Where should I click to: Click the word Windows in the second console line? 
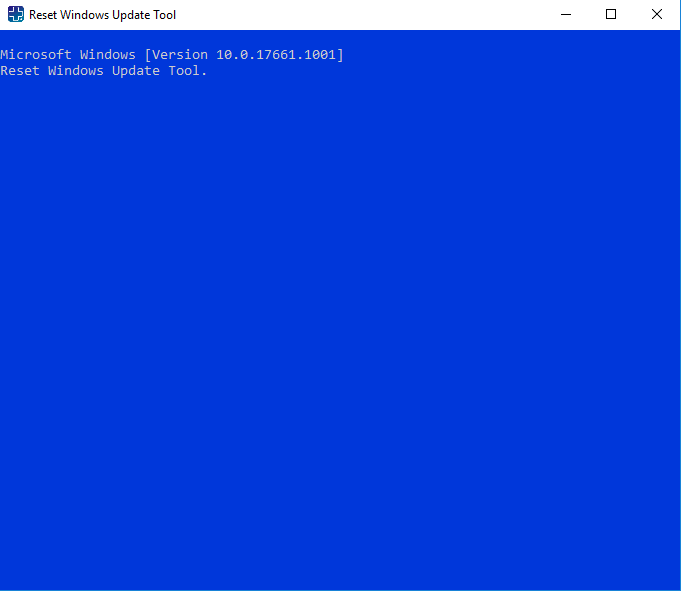pos(76,71)
